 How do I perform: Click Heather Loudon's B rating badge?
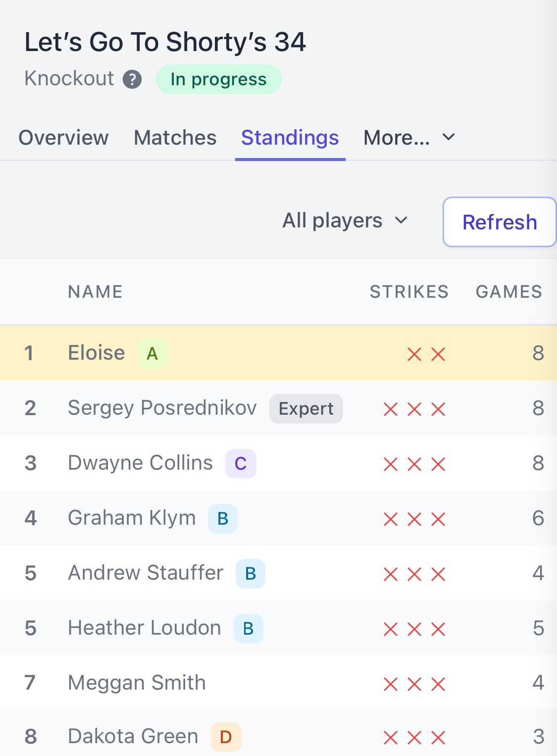coord(249,629)
